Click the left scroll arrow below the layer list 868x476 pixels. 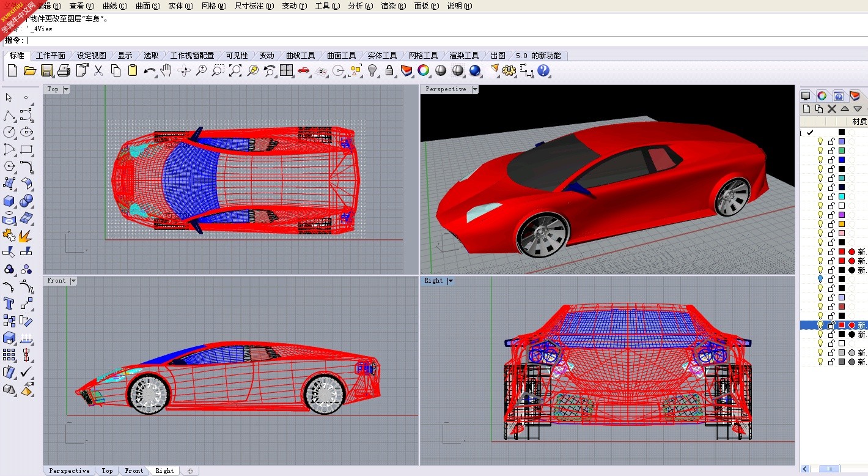tap(806, 469)
